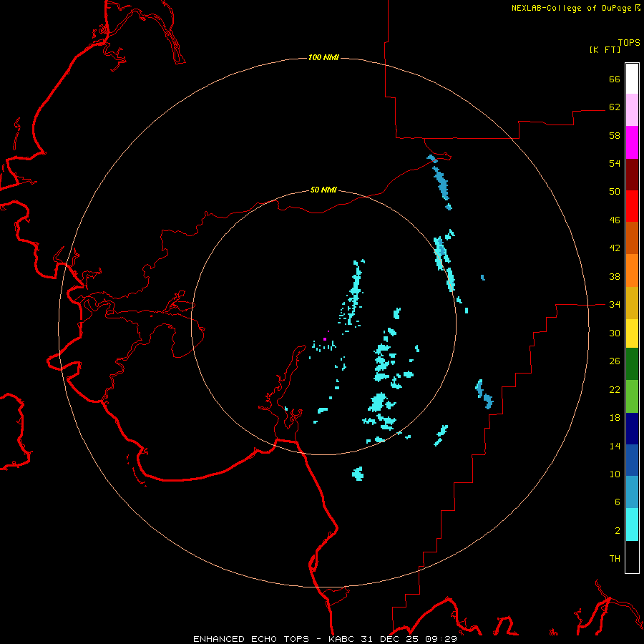Click the white swatch in the tops legend
Screen dimensions: 644x644
pyautogui.click(x=632, y=79)
